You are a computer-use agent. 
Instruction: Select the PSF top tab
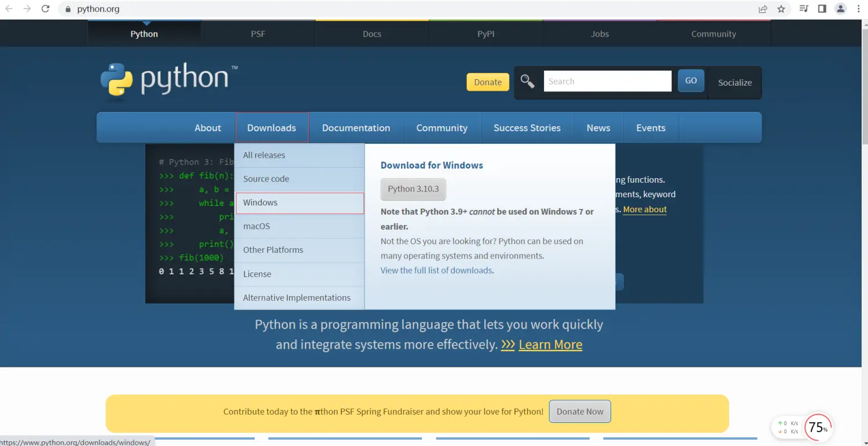[258, 34]
